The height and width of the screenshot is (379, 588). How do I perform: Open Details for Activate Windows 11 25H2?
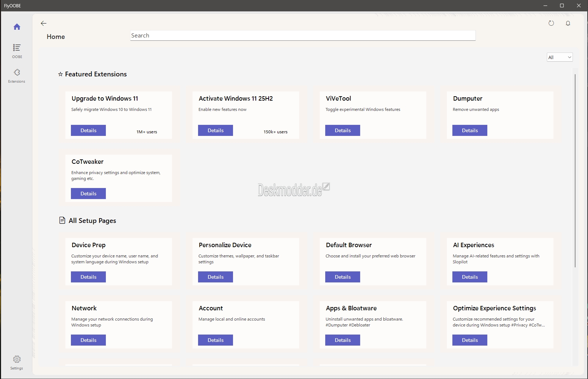click(215, 130)
